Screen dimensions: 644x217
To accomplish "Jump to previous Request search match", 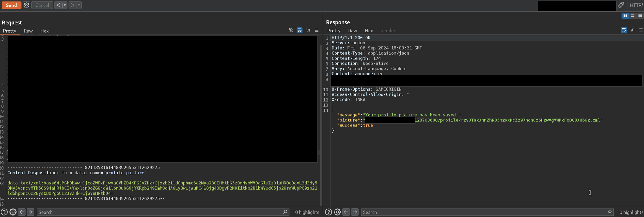I will 22,212.
